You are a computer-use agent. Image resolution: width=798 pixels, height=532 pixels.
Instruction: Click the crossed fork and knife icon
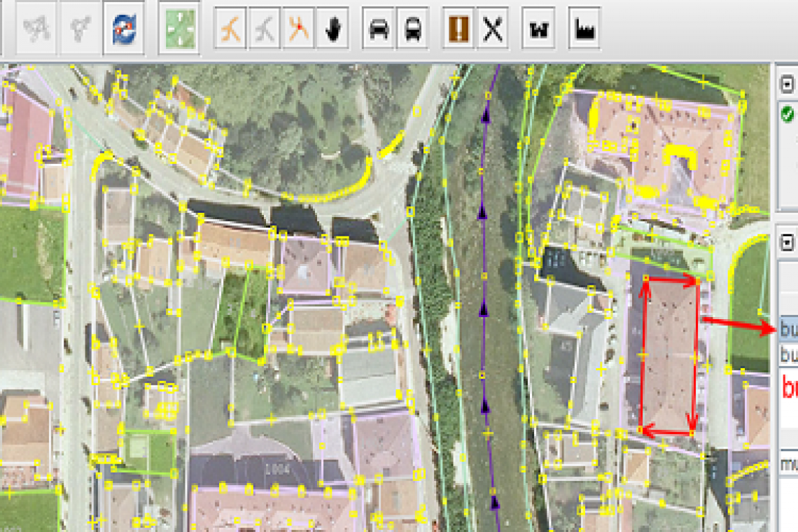pos(492,29)
